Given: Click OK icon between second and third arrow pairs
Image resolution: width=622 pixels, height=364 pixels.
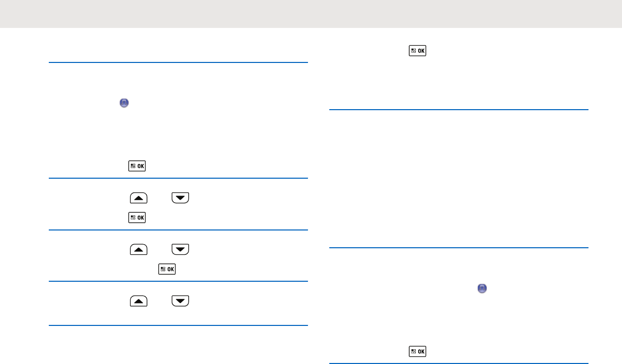Looking at the screenshot, I should [167, 270].
